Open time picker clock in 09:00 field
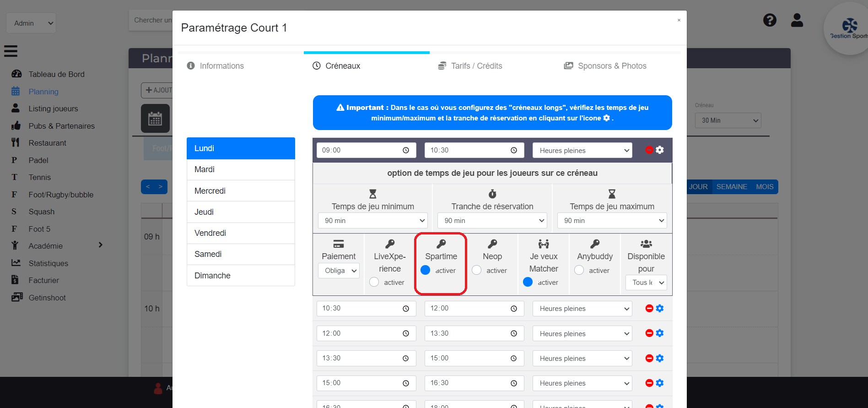868x408 pixels. tap(406, 150)
